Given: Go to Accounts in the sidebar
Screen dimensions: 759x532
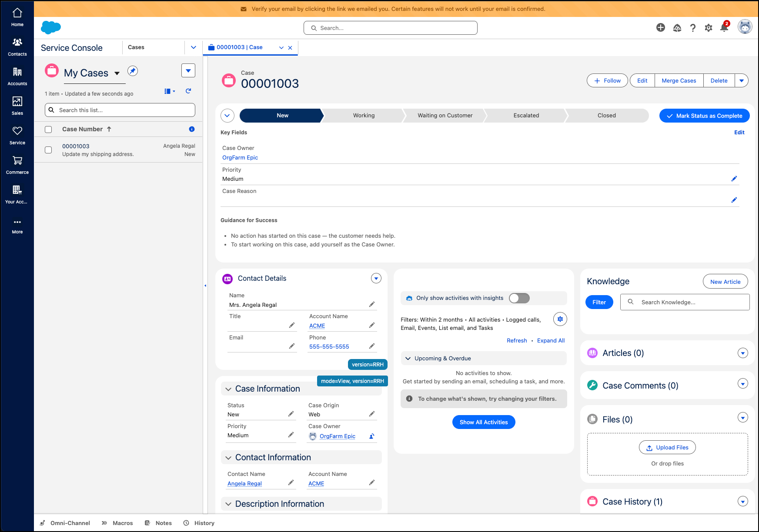Looking at the screenshot, I should coord(17,76).
